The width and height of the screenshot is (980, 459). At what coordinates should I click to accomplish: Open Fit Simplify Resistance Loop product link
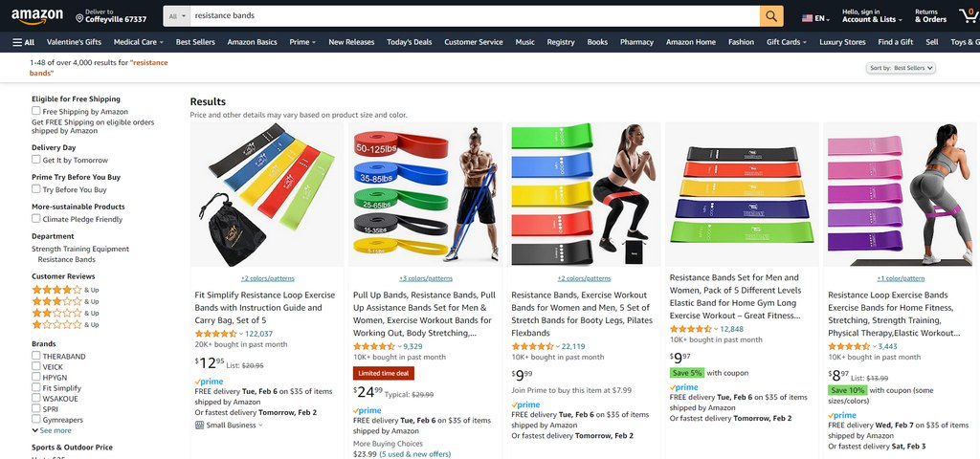pos(265,307)
